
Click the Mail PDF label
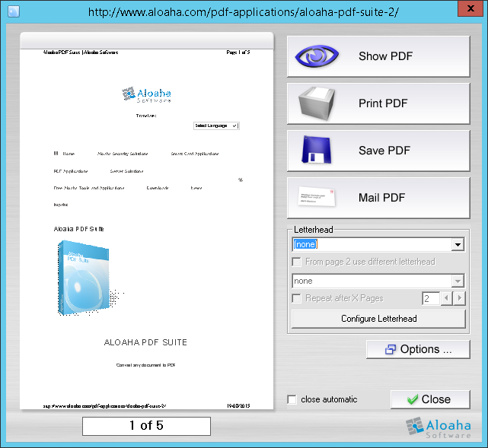[x=382, y=198]
